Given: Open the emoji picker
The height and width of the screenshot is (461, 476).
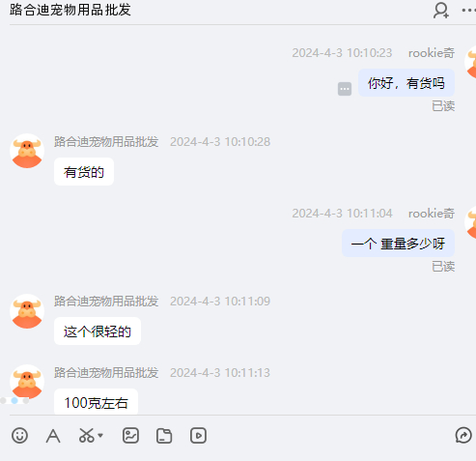Looking at the screenshot, I should tap(19, 436).
